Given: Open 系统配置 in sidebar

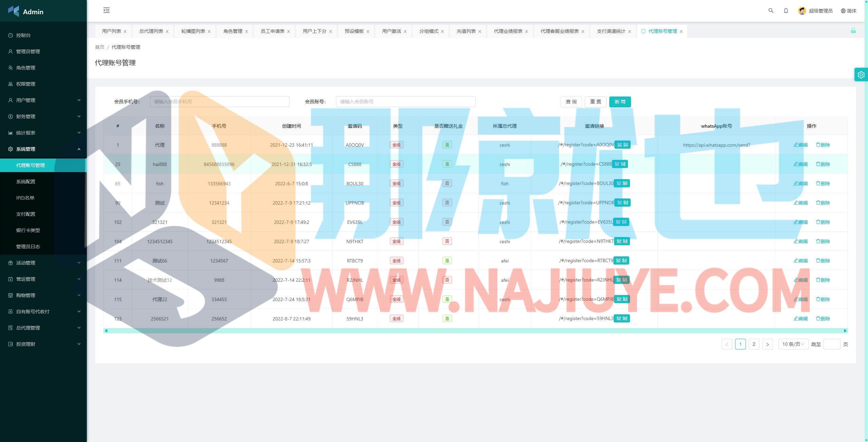Looking at the screenshot, I should coord(26,182).
